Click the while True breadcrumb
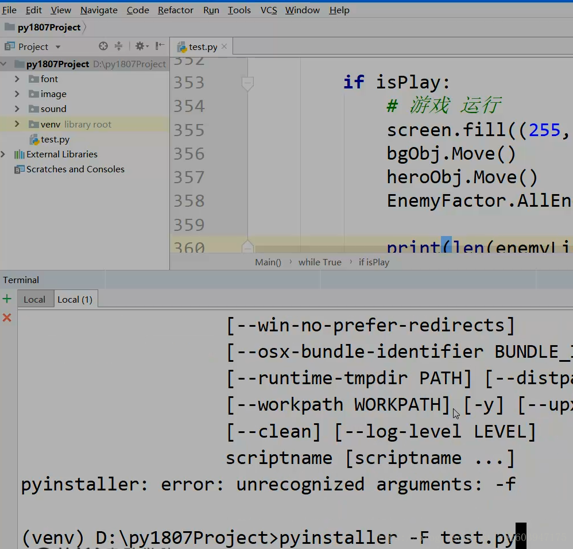This screenshot has height=549, width=573. 320,262
